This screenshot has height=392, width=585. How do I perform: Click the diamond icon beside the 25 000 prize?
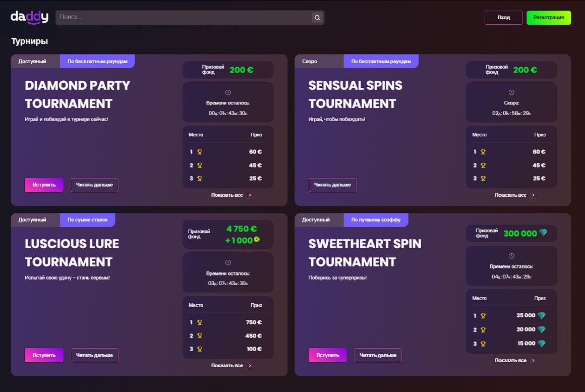coord(543,315)
